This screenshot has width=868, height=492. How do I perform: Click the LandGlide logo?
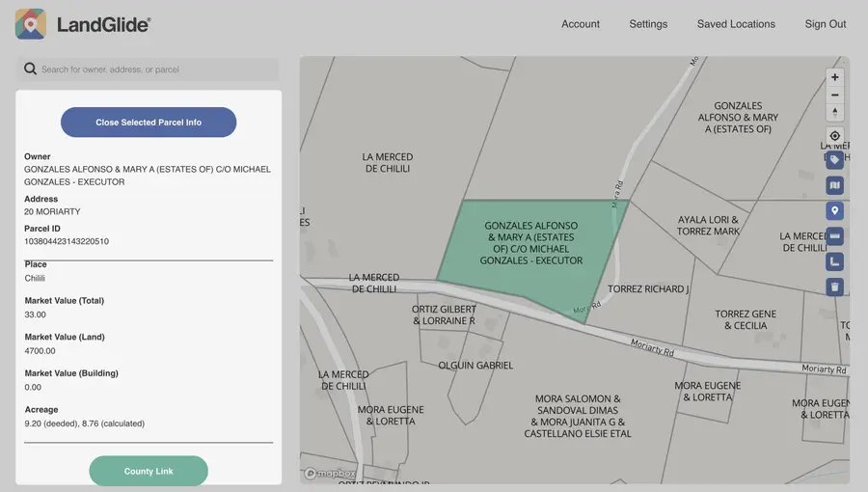pyautogui.click(x=83, y=24)
